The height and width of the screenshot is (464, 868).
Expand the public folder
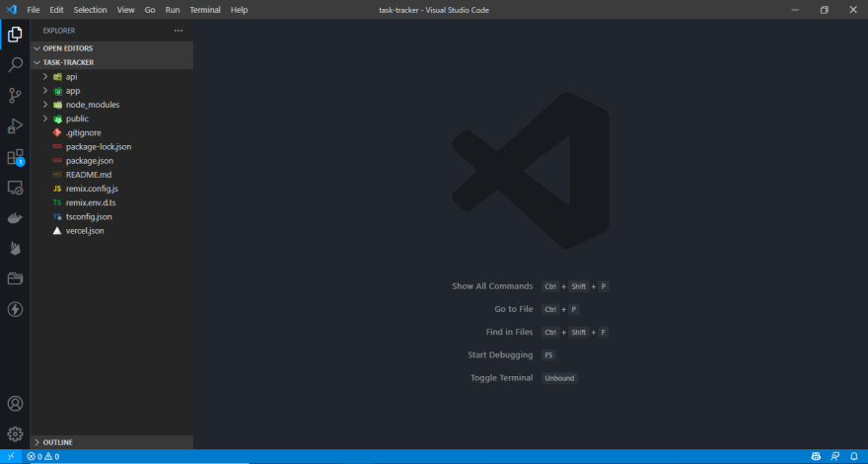111,118
